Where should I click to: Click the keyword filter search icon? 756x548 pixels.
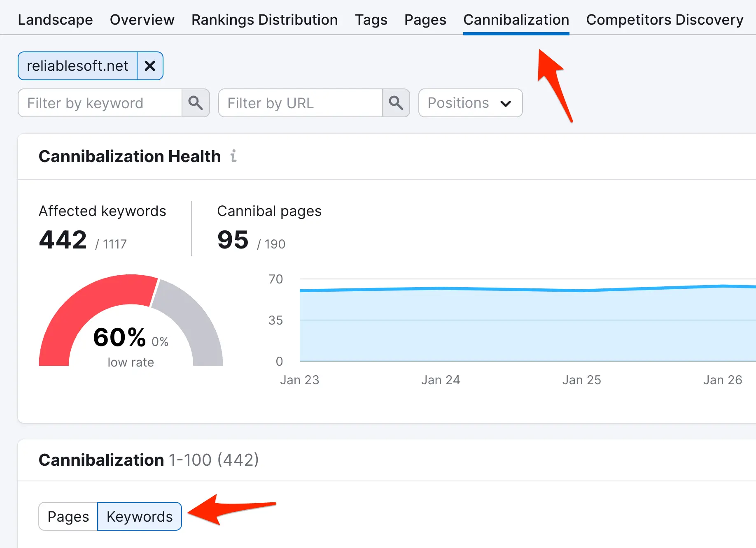pos(196,103)
